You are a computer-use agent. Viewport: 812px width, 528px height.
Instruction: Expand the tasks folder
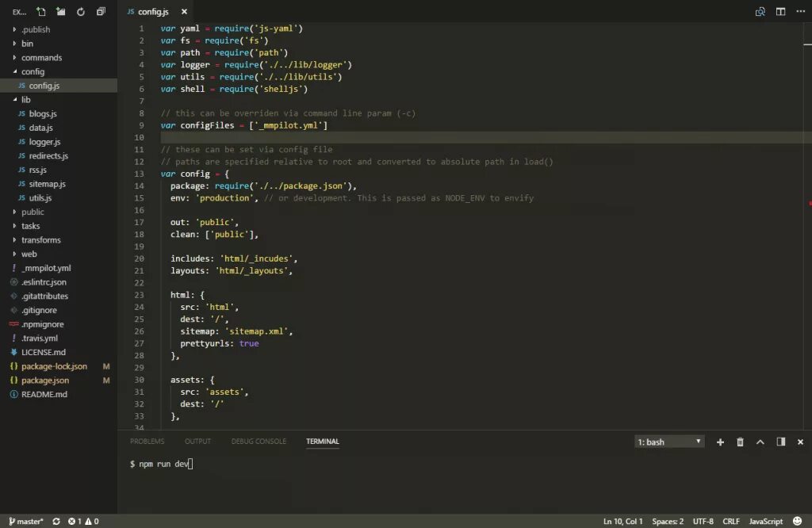[x=59, y=226]
